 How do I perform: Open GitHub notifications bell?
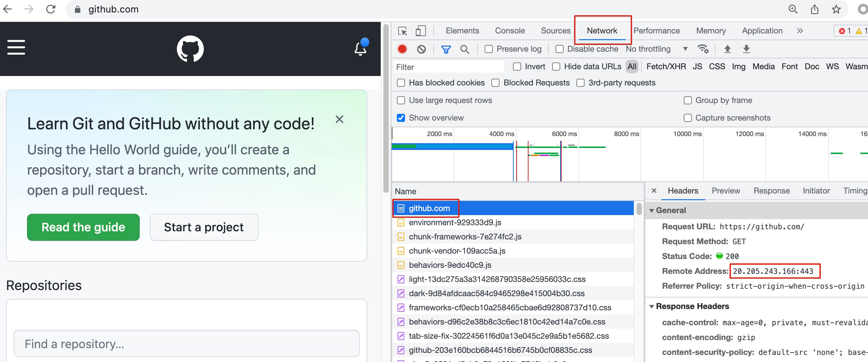[360, 48]
